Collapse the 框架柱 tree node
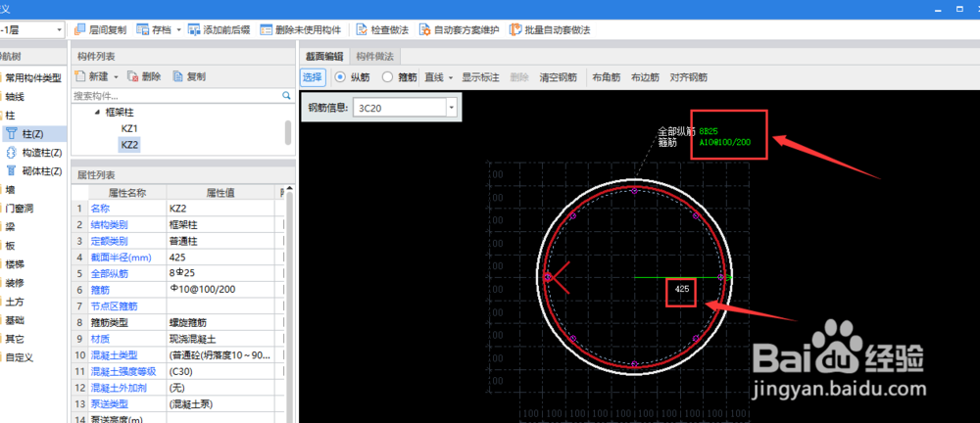Screen dimensions: 980x423 (x=97, y=113)
